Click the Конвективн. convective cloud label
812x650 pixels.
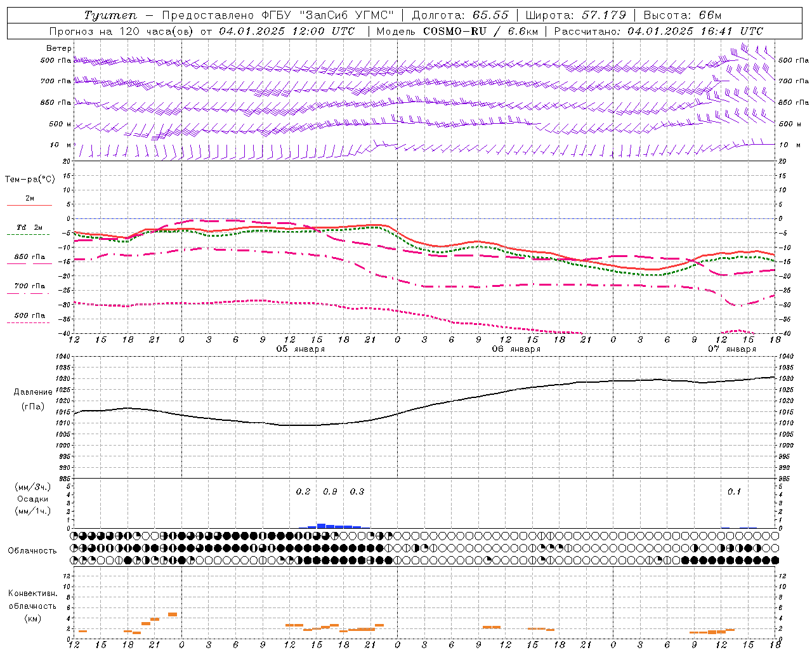coord(32,594)
